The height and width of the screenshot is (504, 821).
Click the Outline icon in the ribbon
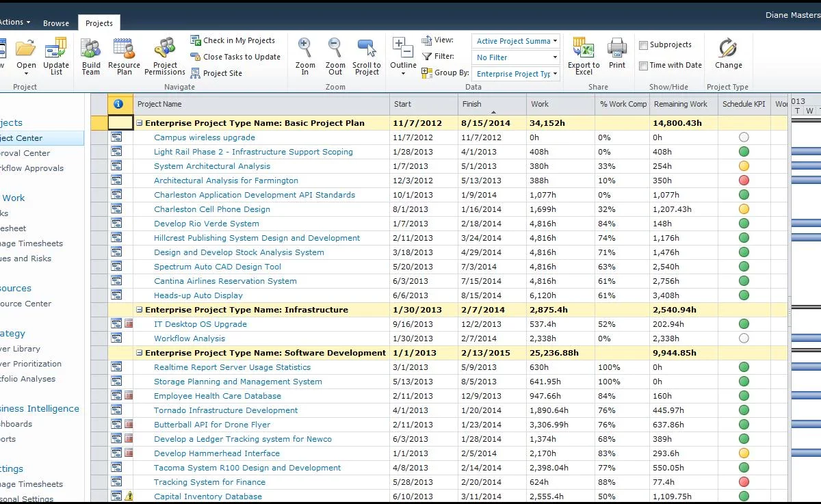pyautogui.click(x=403, y=48)
